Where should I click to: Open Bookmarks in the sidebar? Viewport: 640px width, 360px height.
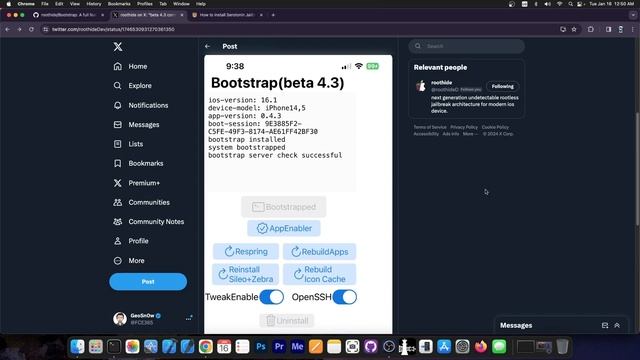tap(138, 163)
